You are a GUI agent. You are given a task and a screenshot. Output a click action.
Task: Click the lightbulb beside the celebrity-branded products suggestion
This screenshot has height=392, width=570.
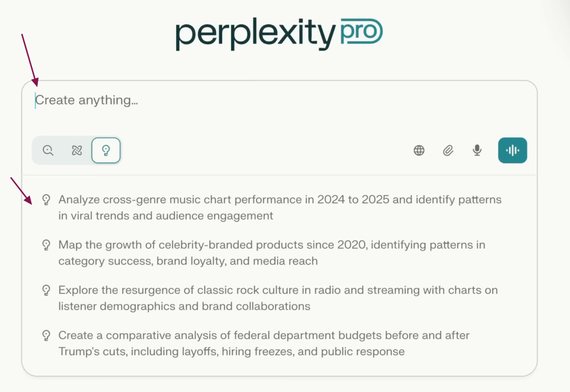46,245
